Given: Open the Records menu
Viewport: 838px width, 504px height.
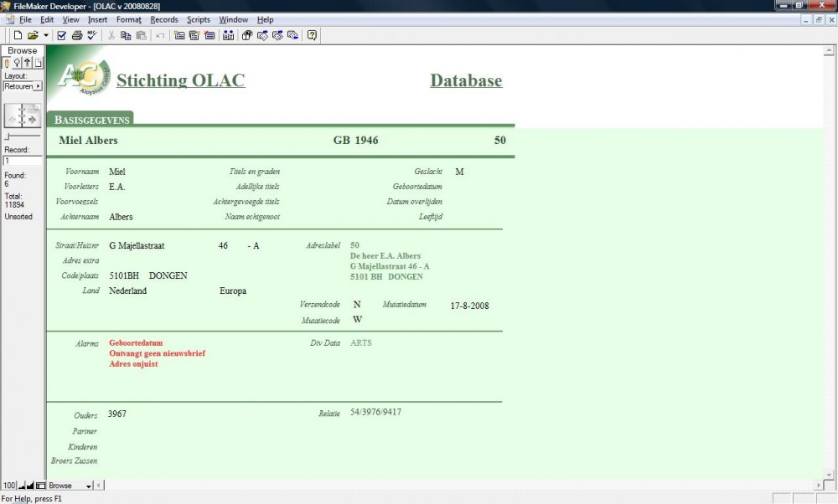Looking at the screenshot, I should (164, 20).
